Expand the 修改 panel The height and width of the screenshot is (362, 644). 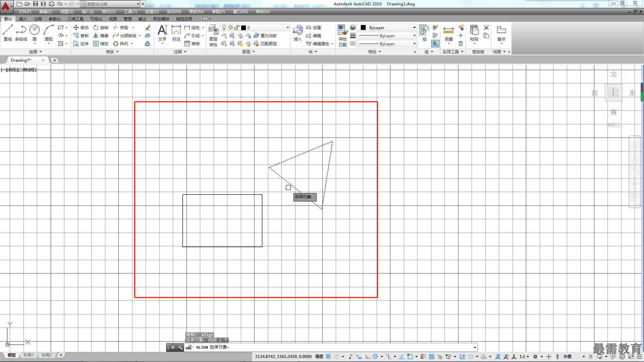[112, 52]
